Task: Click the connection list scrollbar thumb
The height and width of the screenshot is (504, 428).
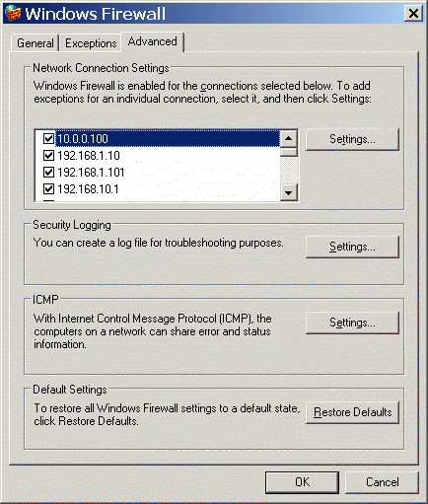Action: click(289, 152)
